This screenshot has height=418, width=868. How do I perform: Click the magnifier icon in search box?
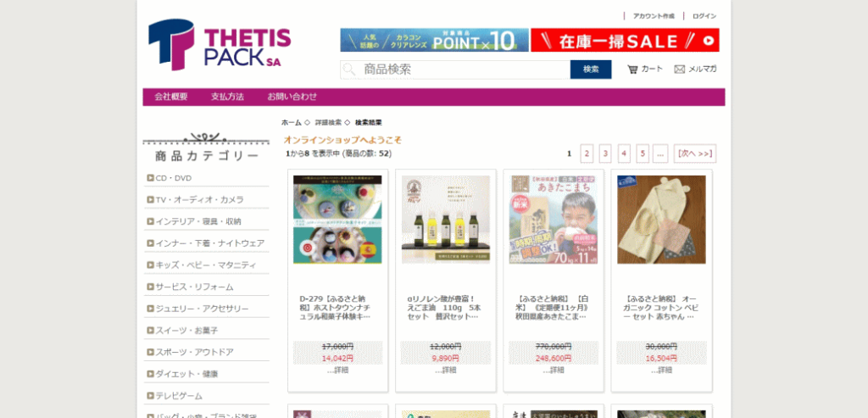[x=348, y=70]
